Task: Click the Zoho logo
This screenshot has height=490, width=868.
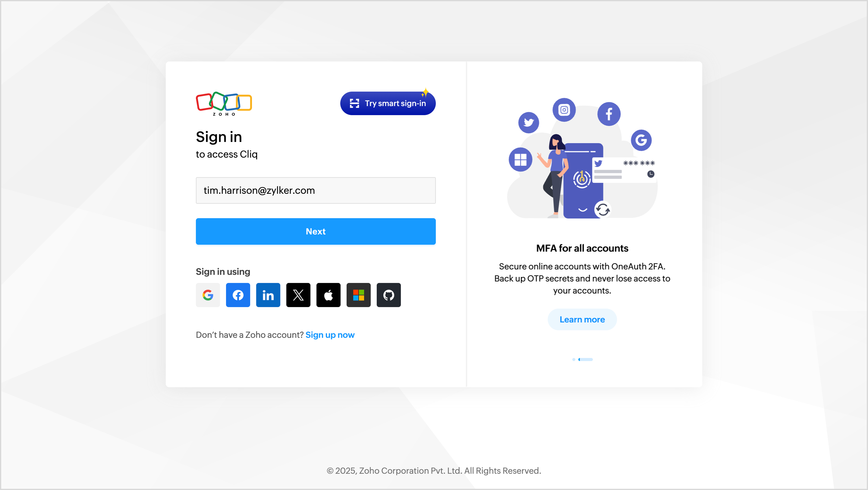Action: click(224, 104)
